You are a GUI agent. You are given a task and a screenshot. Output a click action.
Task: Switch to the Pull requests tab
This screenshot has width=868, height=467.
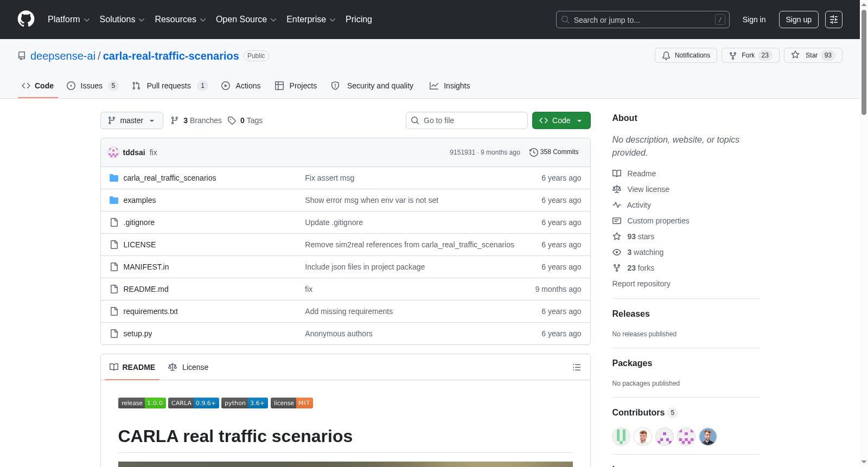pos(170,86)
